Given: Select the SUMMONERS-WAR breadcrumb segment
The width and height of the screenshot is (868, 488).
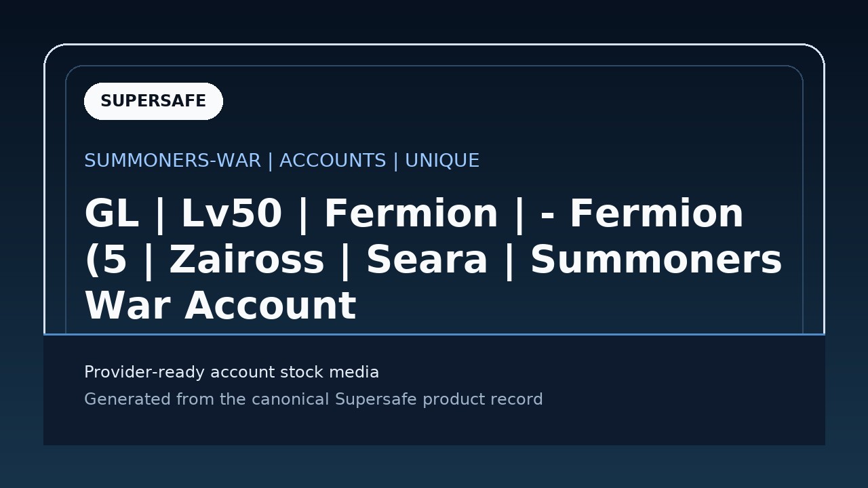Looking at the screenshot, I should click(x=172, y=161).
